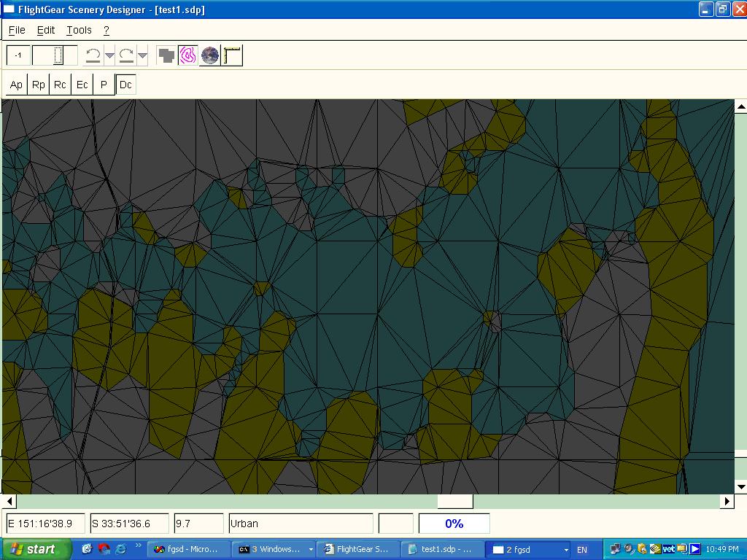The image size is (747, 560).
Task: Toggle the magenta contour lines icon
Action: point(188,55)
